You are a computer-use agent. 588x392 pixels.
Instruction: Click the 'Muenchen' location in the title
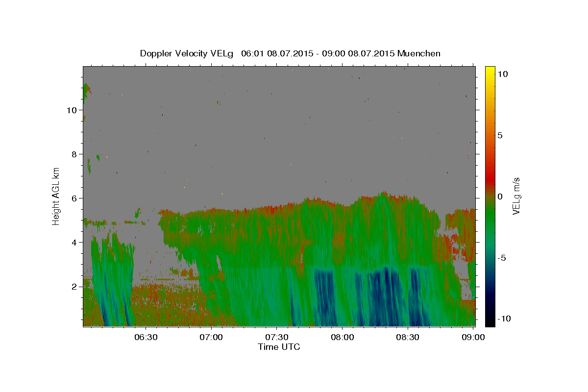tap(419, 53)
